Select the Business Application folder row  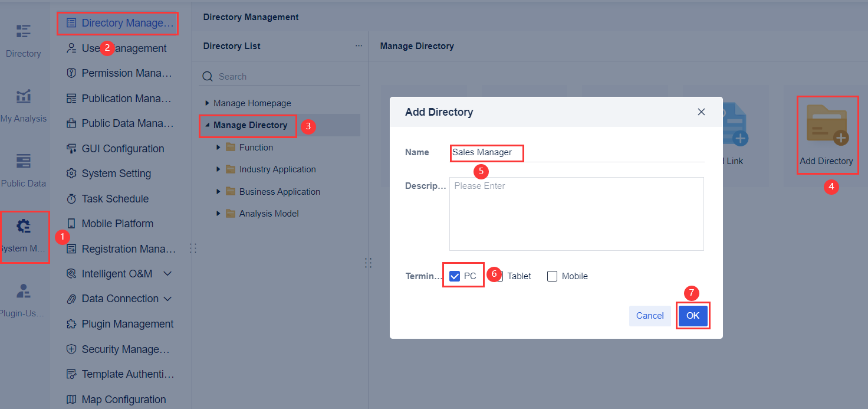pos(280,192)
